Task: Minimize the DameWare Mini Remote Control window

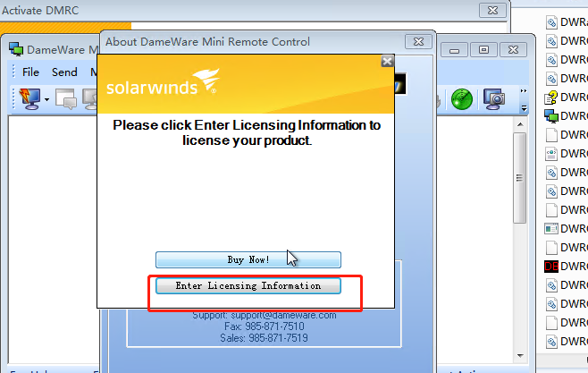Action: click(454, 50)
